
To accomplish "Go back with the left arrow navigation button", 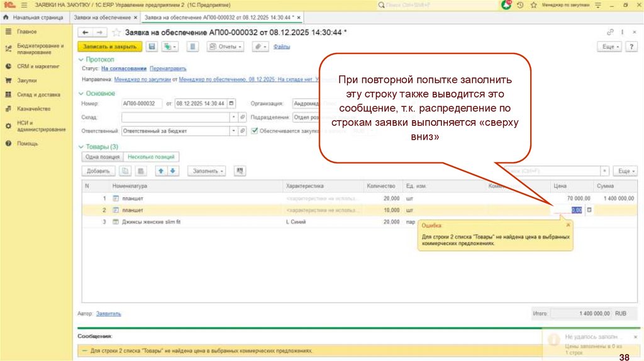I will [x=86, y=32].
